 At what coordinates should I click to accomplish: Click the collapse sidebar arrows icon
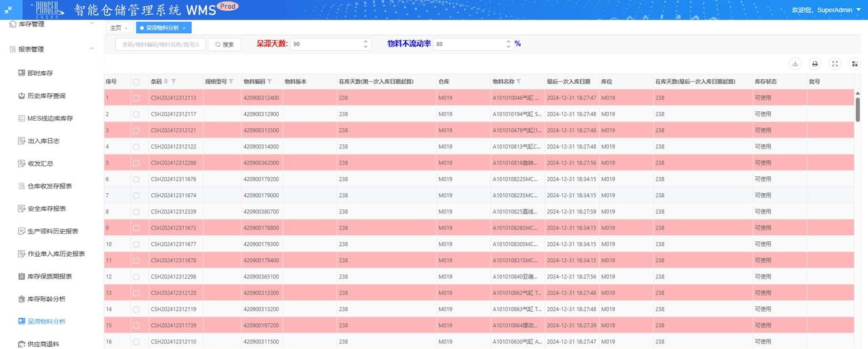pos(8,9)
